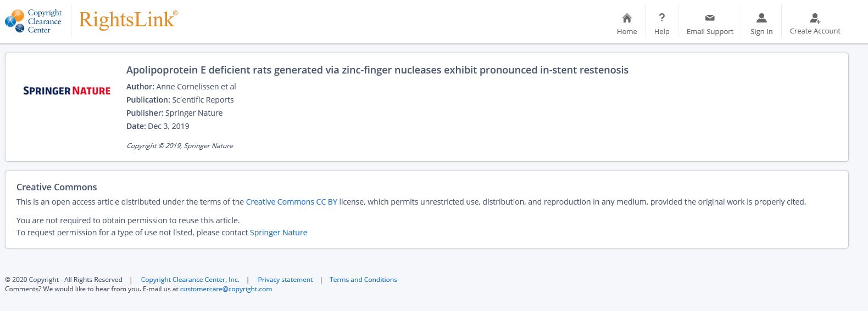Click the RightsLink logo
868x311 pixels.
point(129,20)
